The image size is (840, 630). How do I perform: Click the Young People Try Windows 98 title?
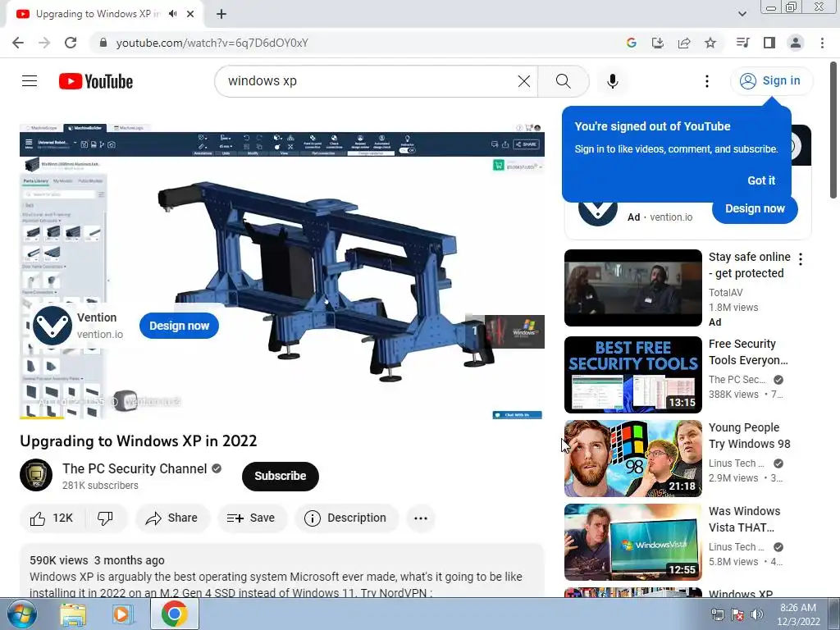pos(749,436)
